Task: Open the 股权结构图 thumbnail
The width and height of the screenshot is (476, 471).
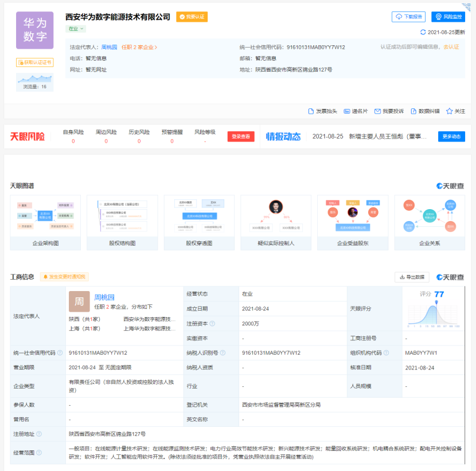Action: tap(122, 222)
